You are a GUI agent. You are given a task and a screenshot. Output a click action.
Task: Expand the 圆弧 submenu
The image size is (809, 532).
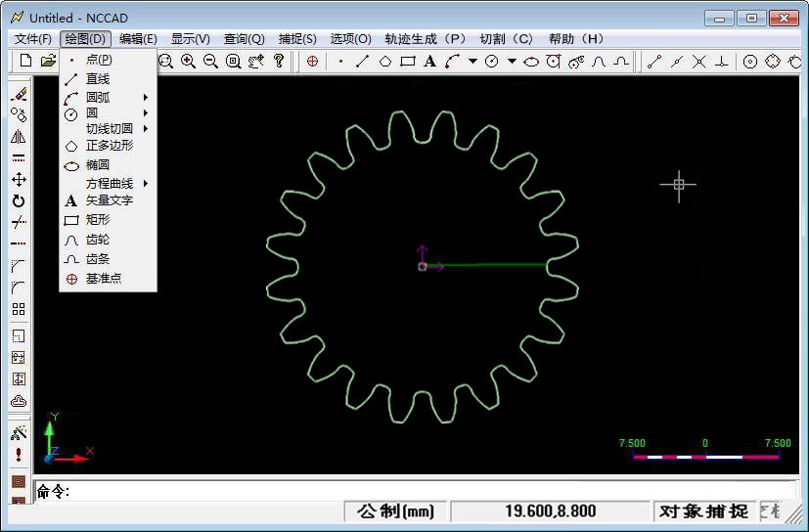pyautogui.click(x=108, y=97)
